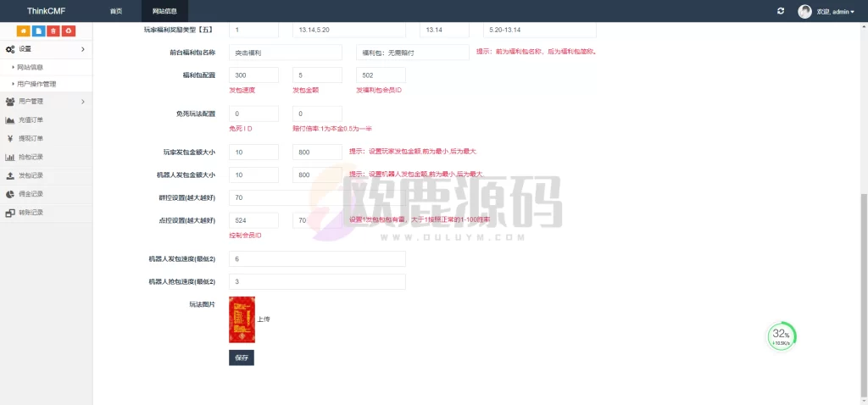Click the field containing 5.20-13.14

pos(540,30)
